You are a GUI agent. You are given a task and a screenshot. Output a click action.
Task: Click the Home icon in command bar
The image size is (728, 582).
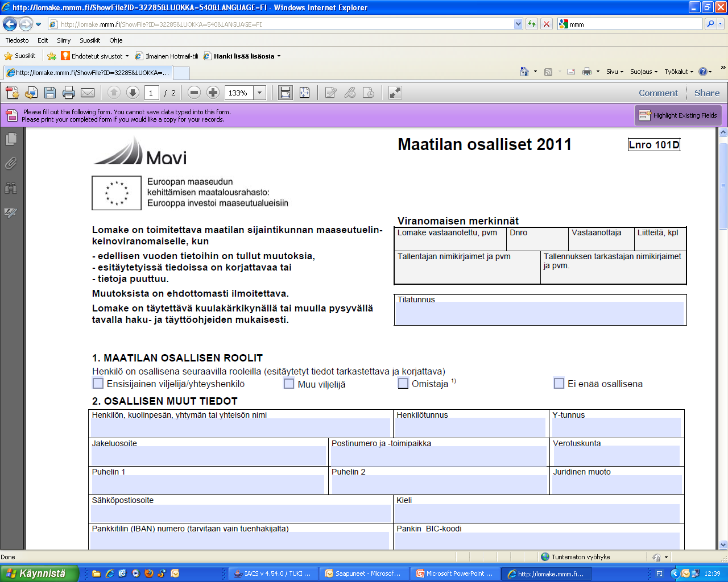coord(524,72)
